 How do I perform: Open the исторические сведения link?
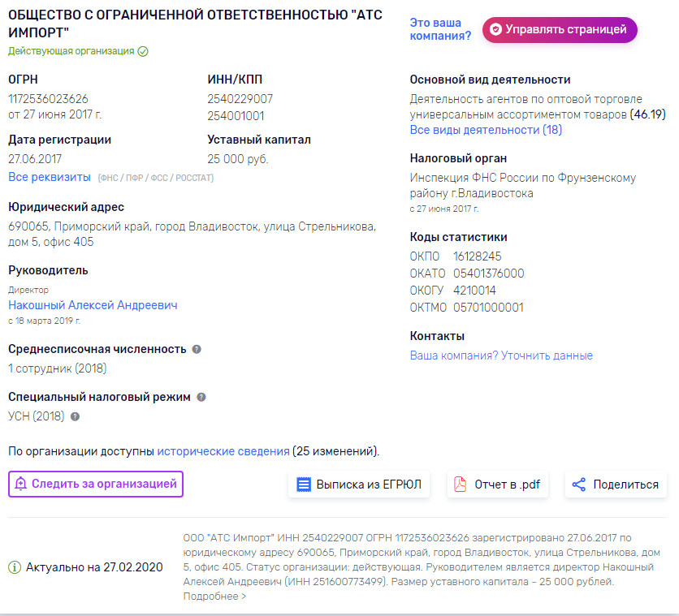[x=223, y=450]
